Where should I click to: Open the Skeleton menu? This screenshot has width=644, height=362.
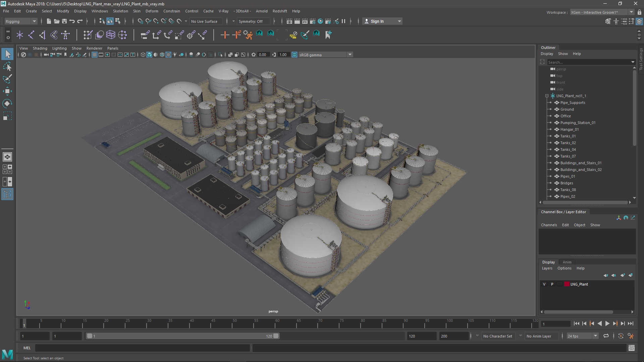tap(120, 11)
